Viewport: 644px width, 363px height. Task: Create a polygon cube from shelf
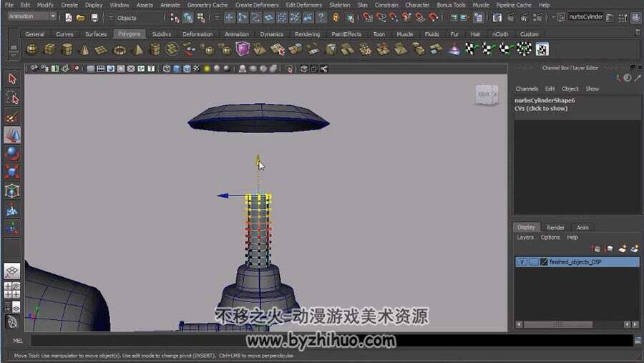point(49,49)
